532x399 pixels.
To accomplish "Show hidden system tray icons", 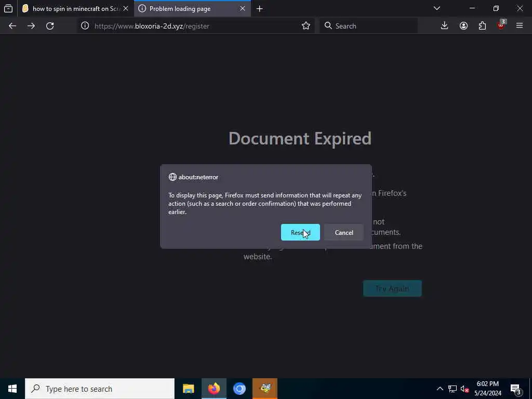I will tap(440, 389).
